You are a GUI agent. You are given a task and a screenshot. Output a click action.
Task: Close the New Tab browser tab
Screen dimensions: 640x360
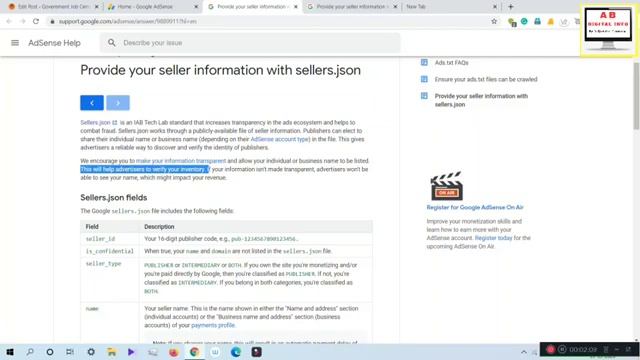(495, 7)
